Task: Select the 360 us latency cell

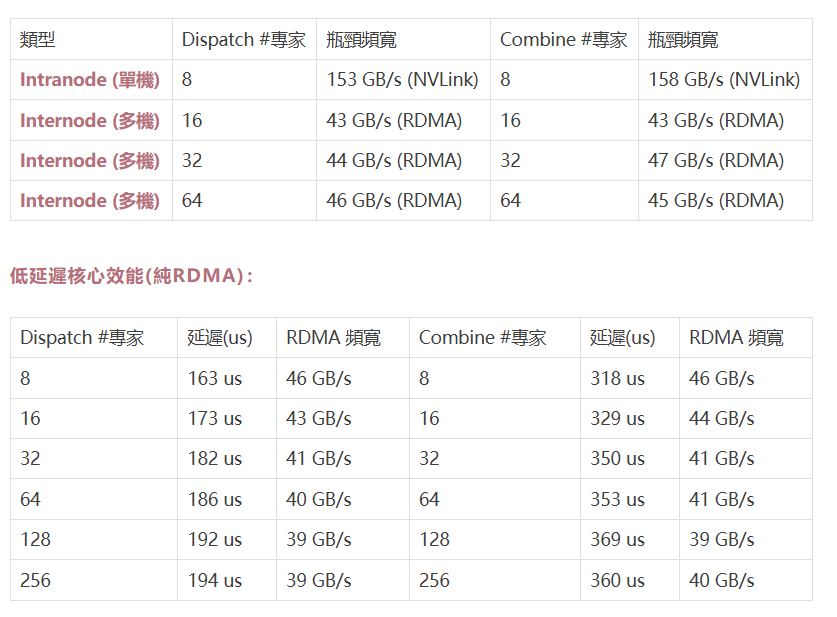Action: [x=617, y=580]
